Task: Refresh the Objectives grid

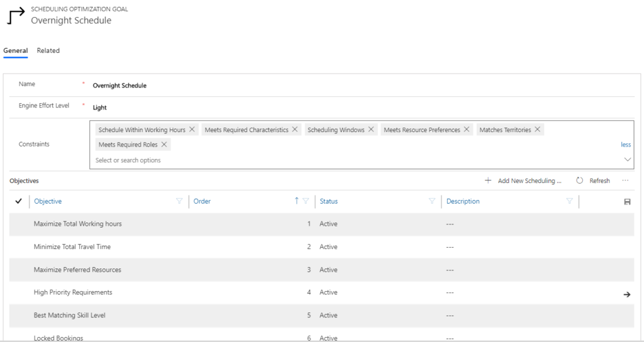Action: click(593, 180)
